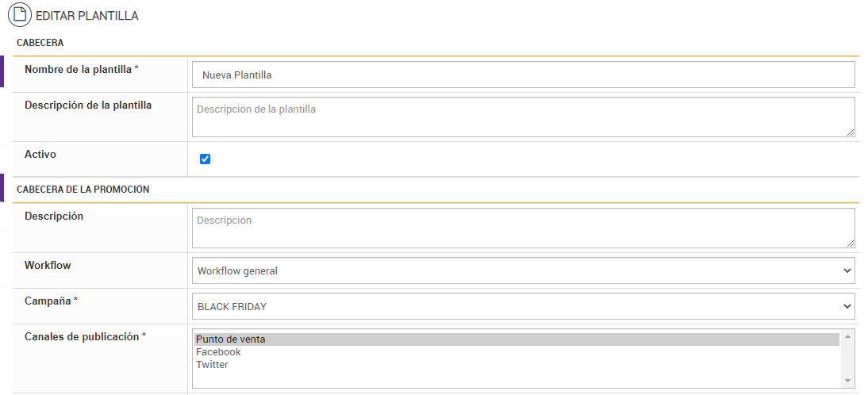
Task: Click the Canales de publicación label
Action: [x=85, y=336]
